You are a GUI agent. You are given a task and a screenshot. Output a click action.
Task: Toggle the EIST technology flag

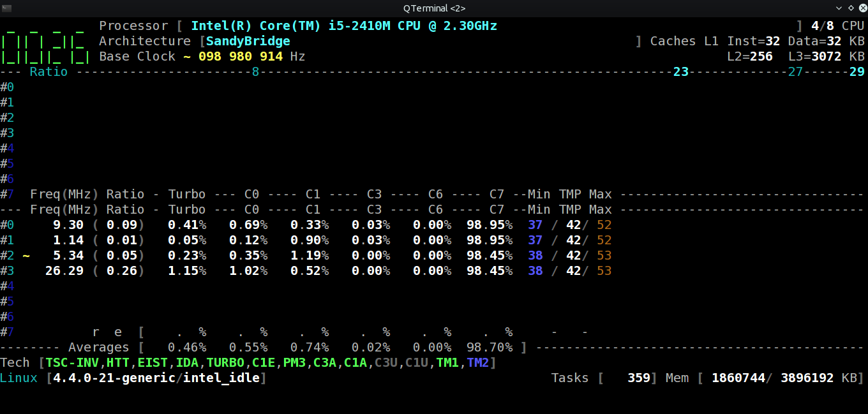(153, 363)
